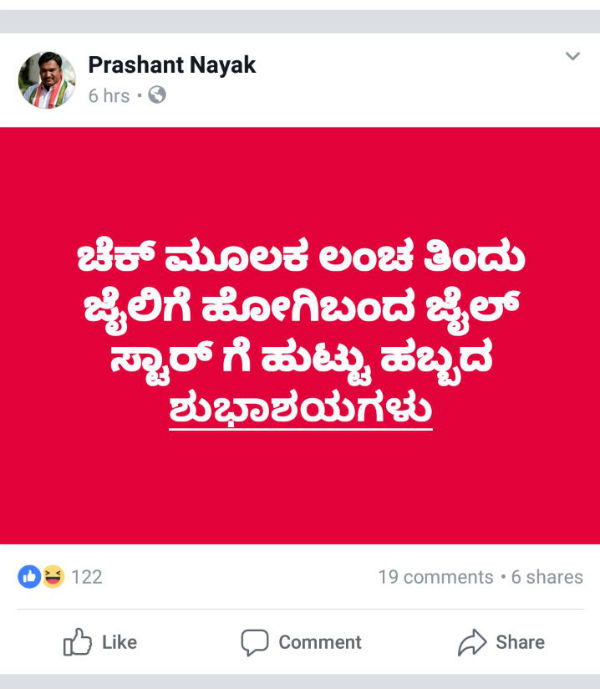600x689 pixels.
Task: Expand the post options chevron
Action: [x=573, y=56]
